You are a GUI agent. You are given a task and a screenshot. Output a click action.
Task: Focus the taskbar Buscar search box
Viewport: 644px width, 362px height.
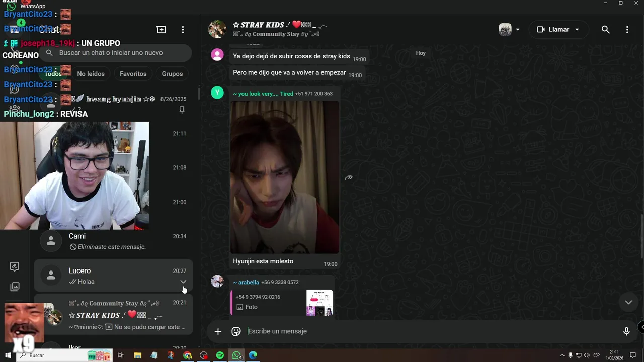64,355
